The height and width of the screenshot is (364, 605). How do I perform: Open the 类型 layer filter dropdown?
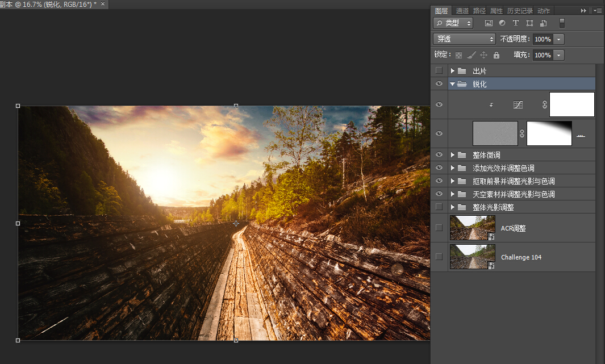(x=453, y=23)
